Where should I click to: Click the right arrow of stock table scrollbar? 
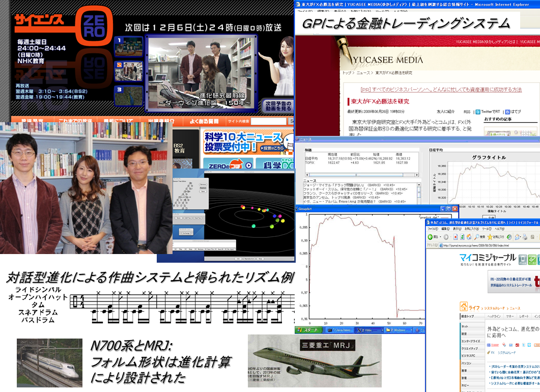click(x=417, y=175)
